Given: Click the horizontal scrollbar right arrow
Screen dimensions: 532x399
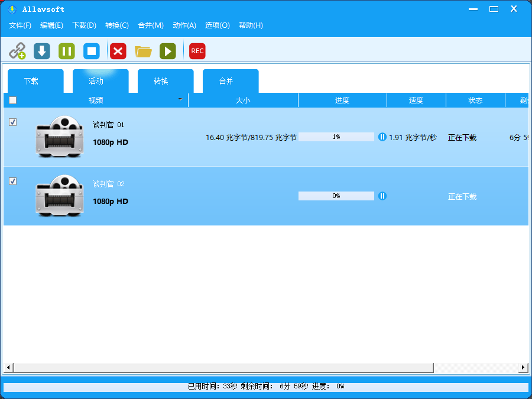Looking at the screenshot, I should point(524,368).
